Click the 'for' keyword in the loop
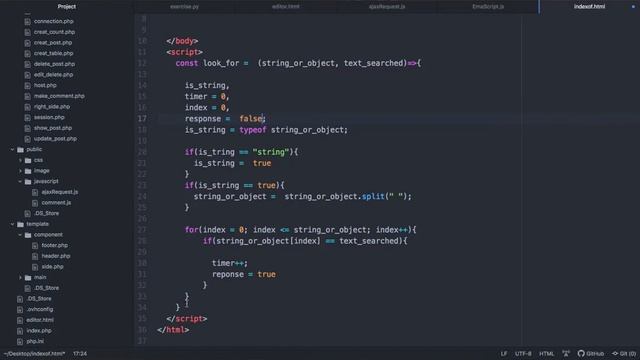Viewport: 640px width, 360px height. 191,230
